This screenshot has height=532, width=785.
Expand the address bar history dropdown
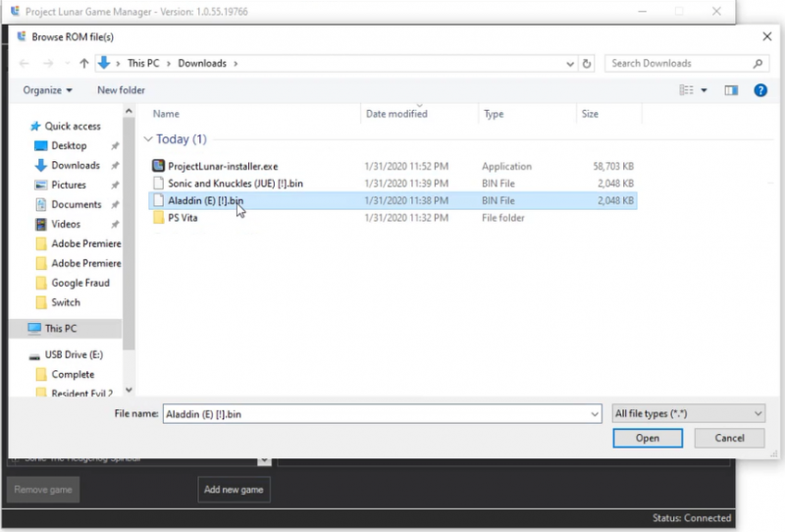tap(570, 64)
